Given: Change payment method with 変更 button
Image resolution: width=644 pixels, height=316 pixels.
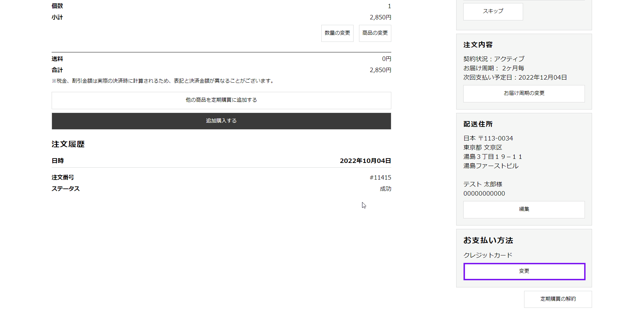Looking at the screenshot, I should [x=524, y=271].
